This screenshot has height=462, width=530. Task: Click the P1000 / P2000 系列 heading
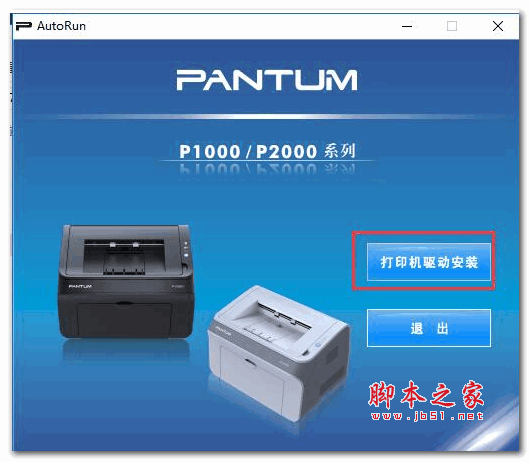(267, 151)
